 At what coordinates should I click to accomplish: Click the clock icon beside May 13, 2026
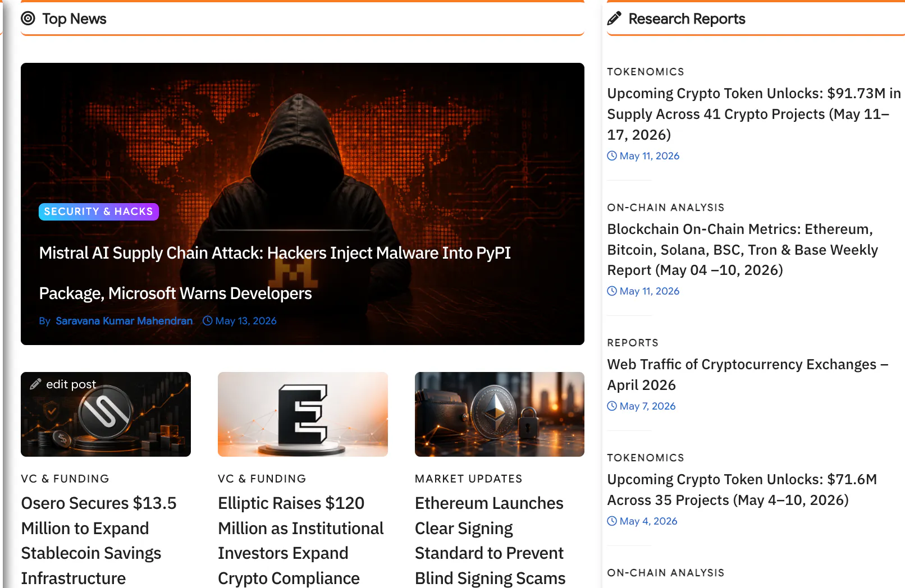[208, 321]
